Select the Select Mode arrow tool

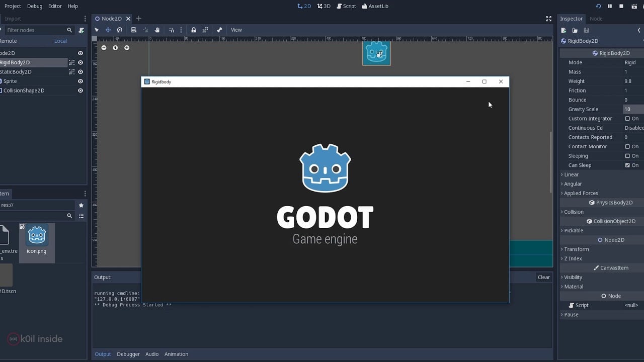(x=97, y=30)
